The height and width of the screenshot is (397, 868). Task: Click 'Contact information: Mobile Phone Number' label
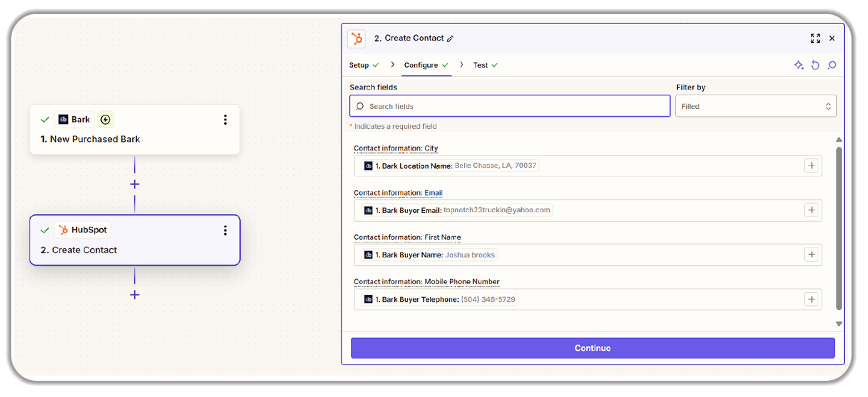pos(427,282)
